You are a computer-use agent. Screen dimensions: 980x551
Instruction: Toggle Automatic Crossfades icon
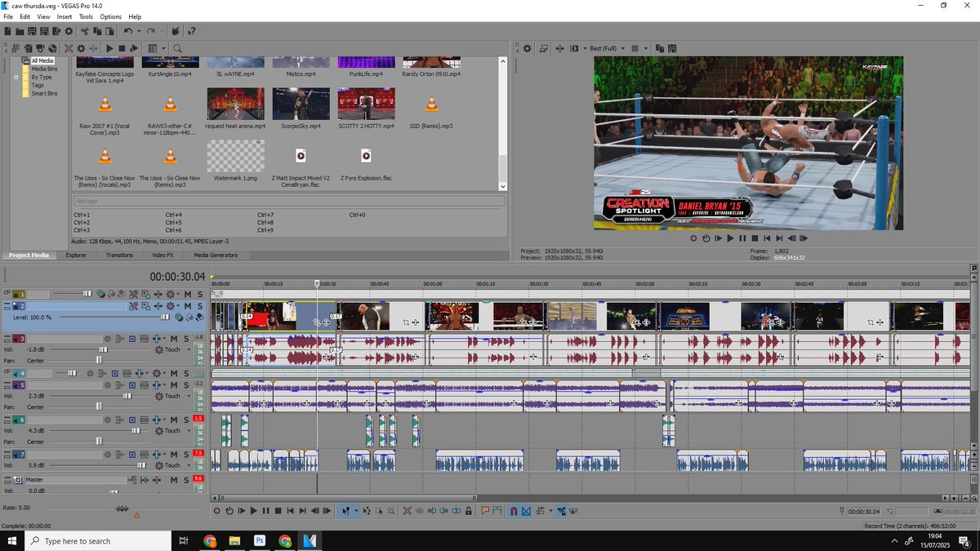(x=526, y=511)
